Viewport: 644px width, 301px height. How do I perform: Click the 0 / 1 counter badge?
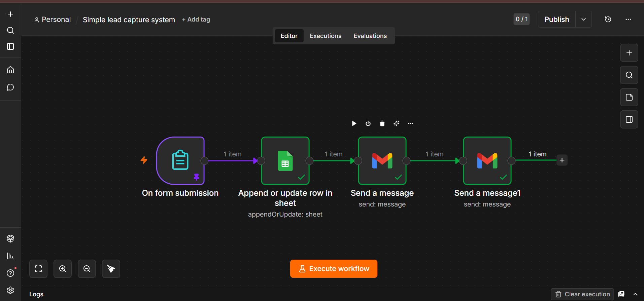coord(521,19)
